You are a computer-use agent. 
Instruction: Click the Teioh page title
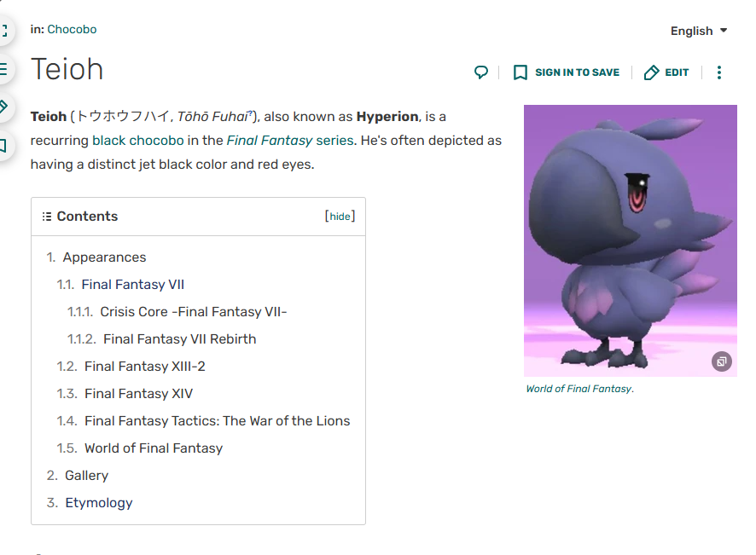[67, 69]
